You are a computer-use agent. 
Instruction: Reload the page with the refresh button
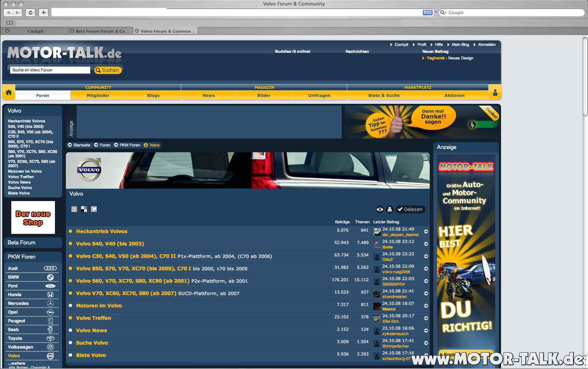[31, 12]
